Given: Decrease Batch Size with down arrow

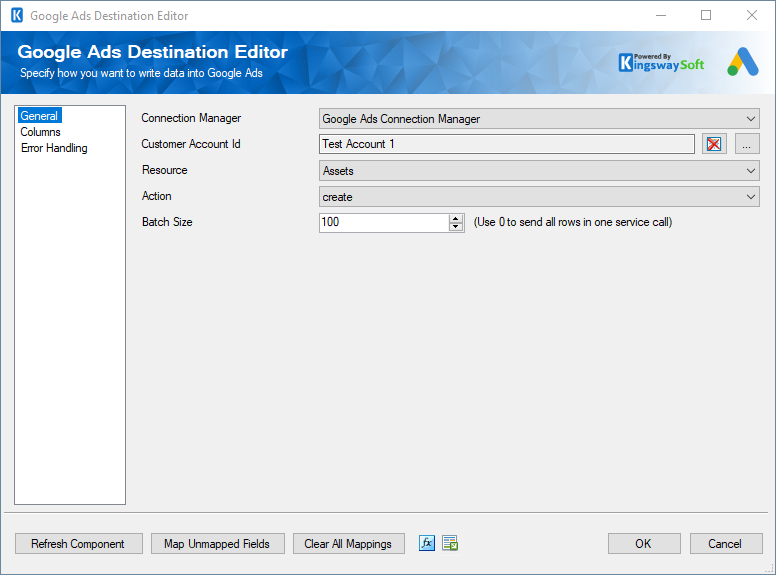Looking at the screenshot, I should pos(455,227).
